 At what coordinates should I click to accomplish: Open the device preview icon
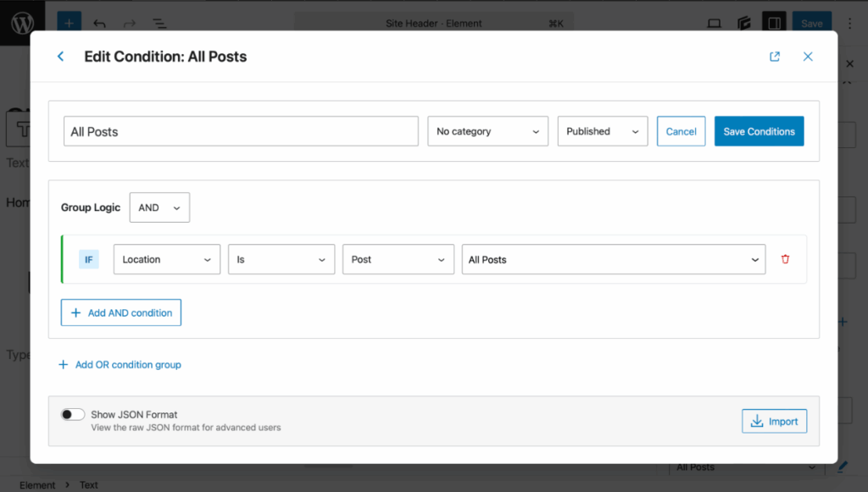coord(714,23)
